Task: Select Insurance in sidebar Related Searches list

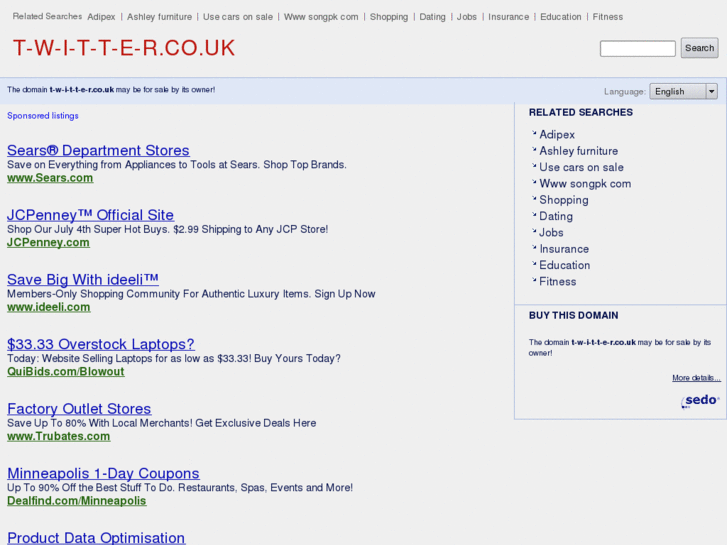Action: pos(564,249)
